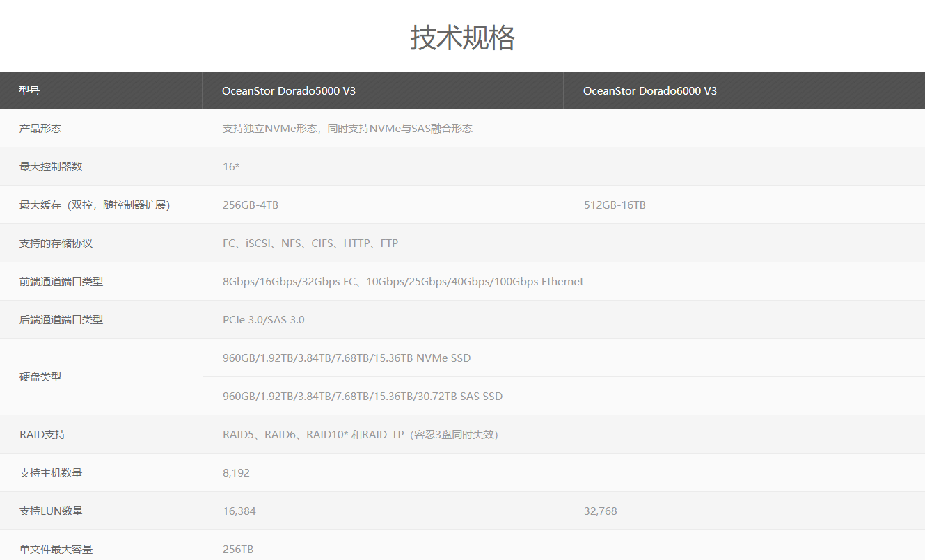Select the PCIe 3.0/SAS 3.0 value
Viewport: 925px width, 560px height.
264,320
